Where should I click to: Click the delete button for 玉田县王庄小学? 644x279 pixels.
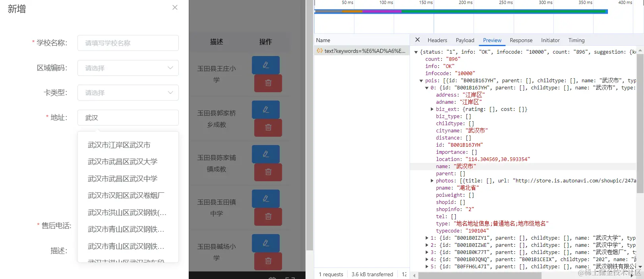pos(268,83)
